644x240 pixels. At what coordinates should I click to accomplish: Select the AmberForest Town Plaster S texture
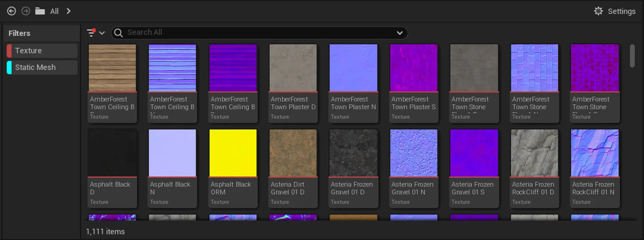[x=414, y=83]
